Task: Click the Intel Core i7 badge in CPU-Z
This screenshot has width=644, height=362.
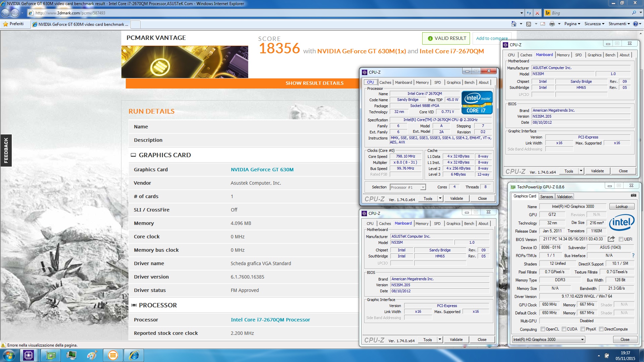Action: click(x=477, y=103)
